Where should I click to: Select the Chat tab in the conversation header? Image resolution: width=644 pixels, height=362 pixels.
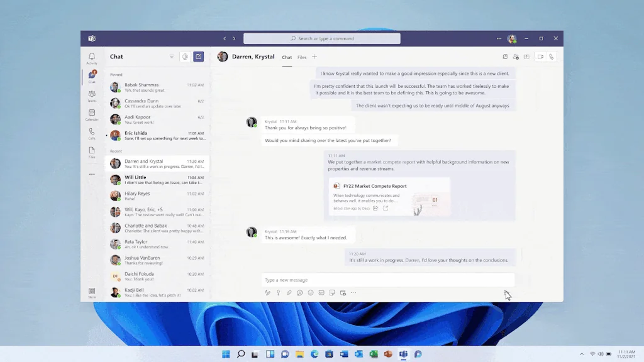pos(287,57)
